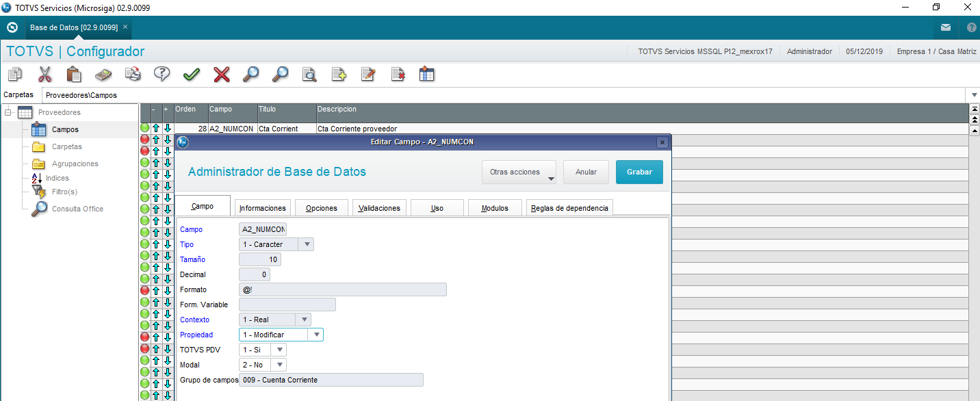The height and width of the screenshot is (401, 980).
Task: Move A2_NUMCON row down with arrow
Action: click(x=167, y=129)
